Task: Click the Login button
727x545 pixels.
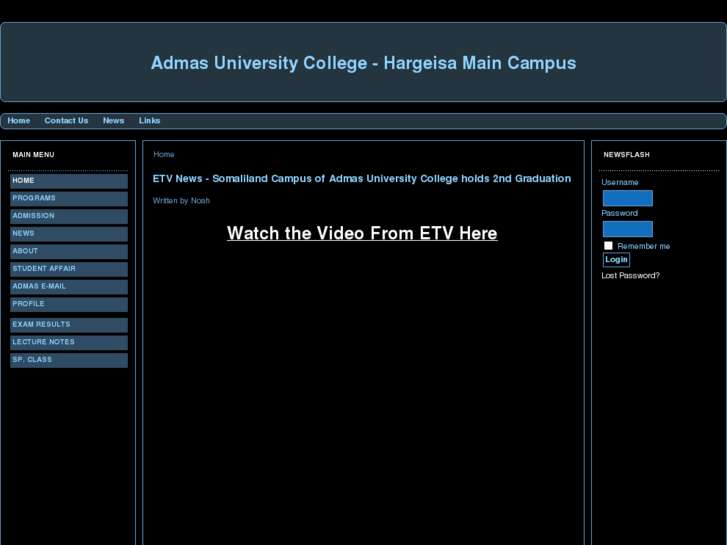Action: pos(616,260)
